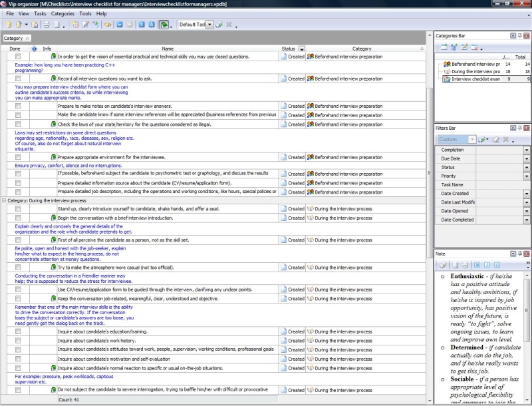The width and height of the screenshot is (532, 406).
Task: Click the Print icon in main toolbar
Action: pyautogui.click(x=47, y=25)
